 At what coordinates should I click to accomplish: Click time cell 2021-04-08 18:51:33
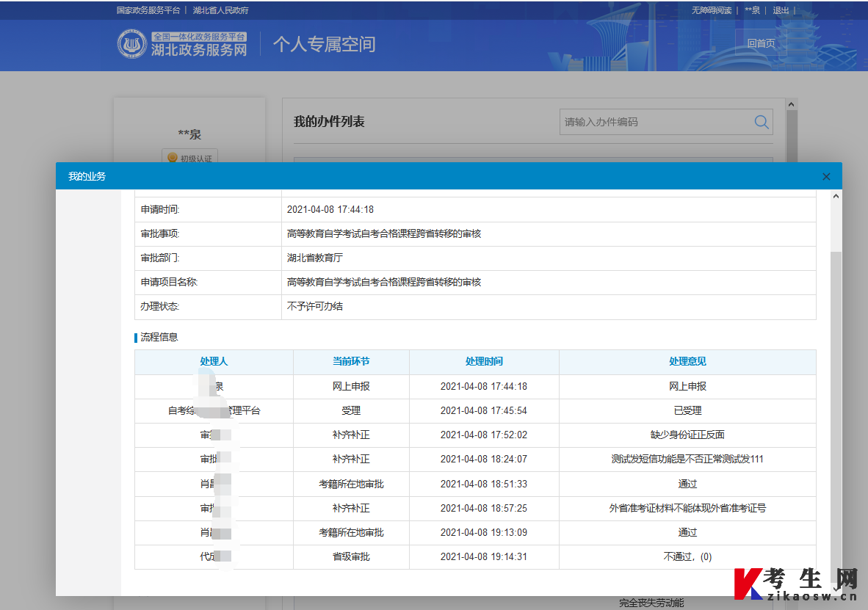point(484,484)
